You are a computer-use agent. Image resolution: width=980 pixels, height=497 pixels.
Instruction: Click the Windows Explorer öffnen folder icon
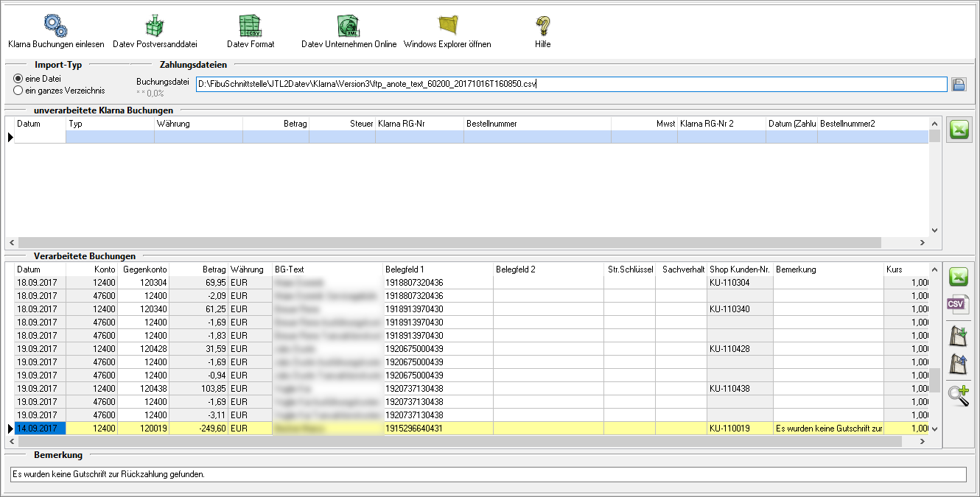click(447, 26)
